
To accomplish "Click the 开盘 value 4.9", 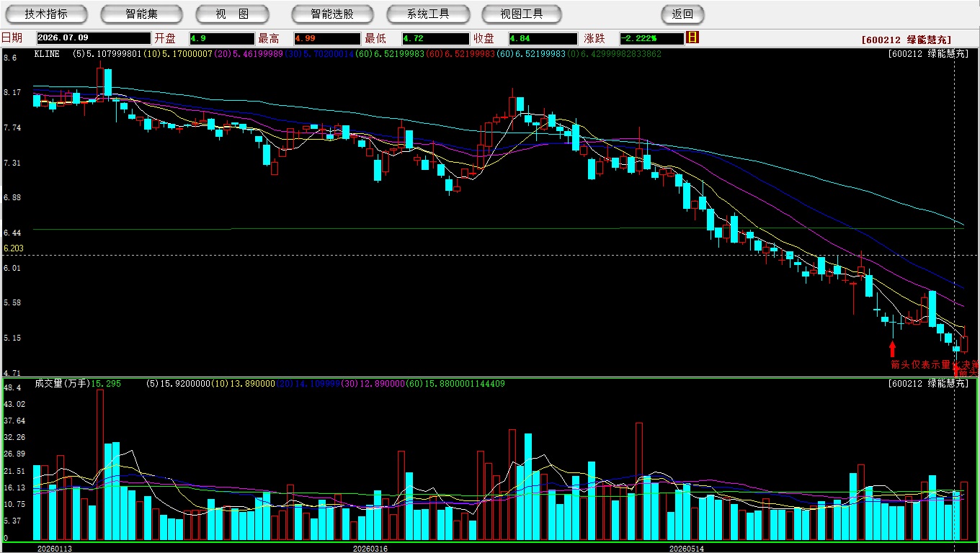I will [221, 38].
